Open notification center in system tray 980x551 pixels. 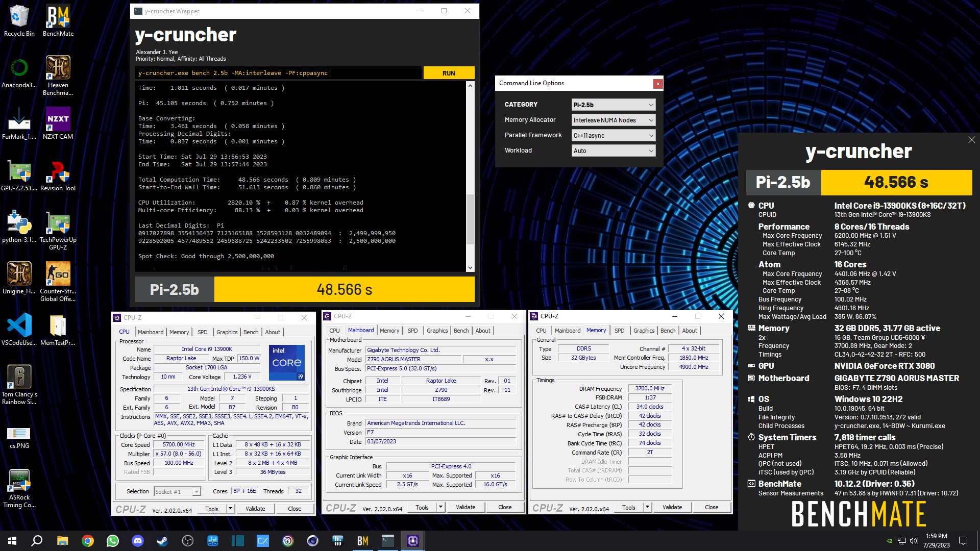pyautogui.click(x=963, y=541)
